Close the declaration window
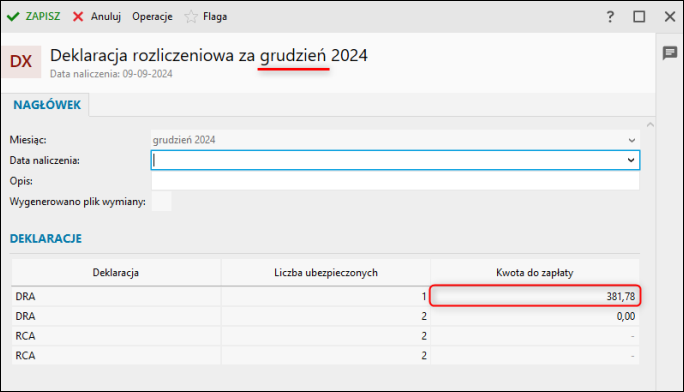 (x=670, y=17)
